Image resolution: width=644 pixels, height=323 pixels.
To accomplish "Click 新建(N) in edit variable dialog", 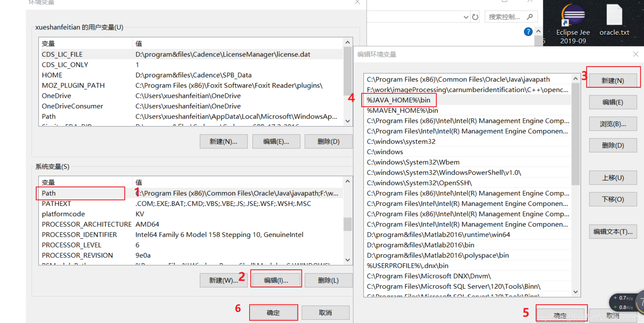I will click(613, 81).
